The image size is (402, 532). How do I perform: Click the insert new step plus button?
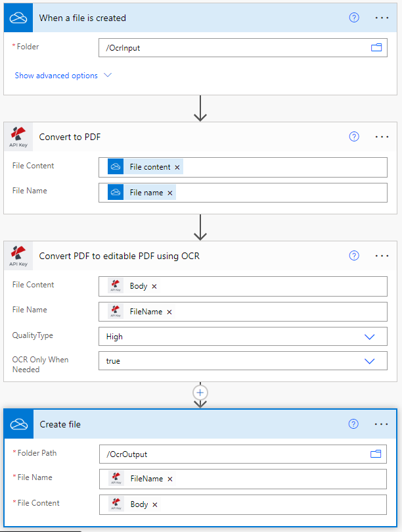pyautogui.click(x=200, y=393)
